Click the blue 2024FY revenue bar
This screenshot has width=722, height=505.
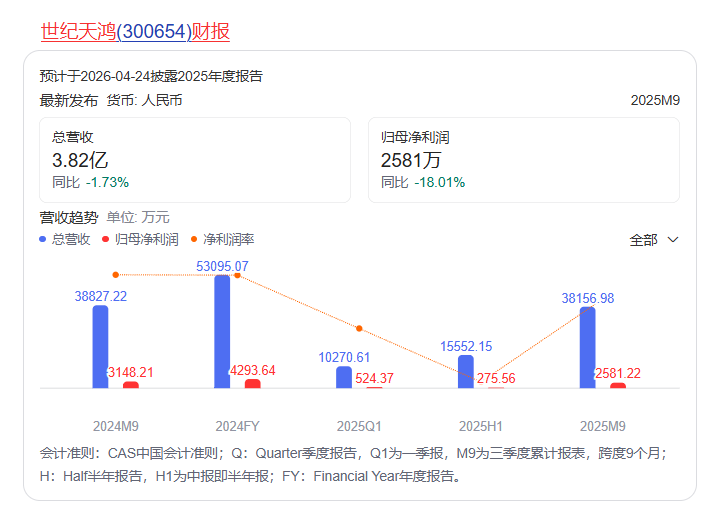(x=222, y=332)
